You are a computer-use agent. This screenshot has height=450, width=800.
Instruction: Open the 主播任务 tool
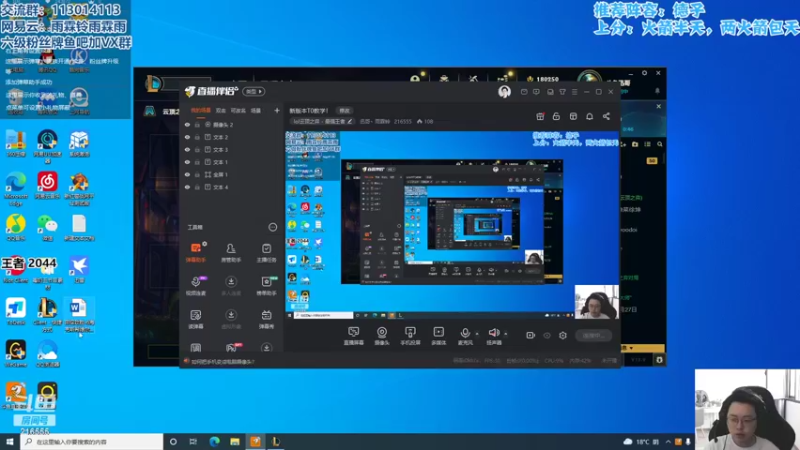pos(266,252)
